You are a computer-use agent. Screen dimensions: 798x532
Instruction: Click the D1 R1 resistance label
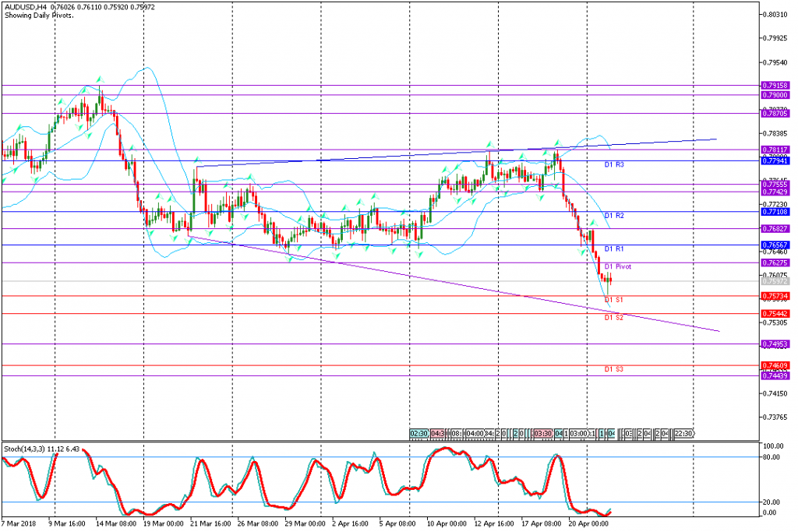614,248
